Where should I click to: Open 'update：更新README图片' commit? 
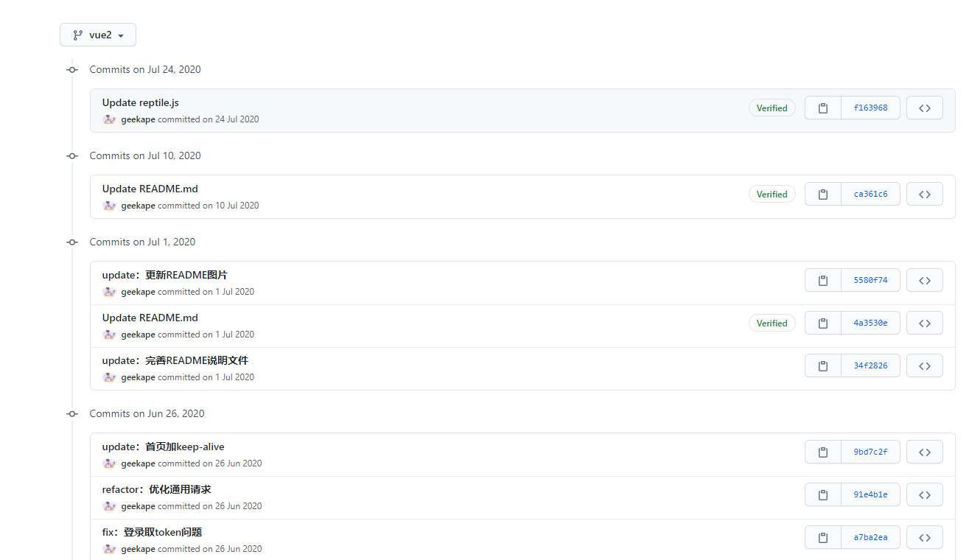click(x=164, y=275)
